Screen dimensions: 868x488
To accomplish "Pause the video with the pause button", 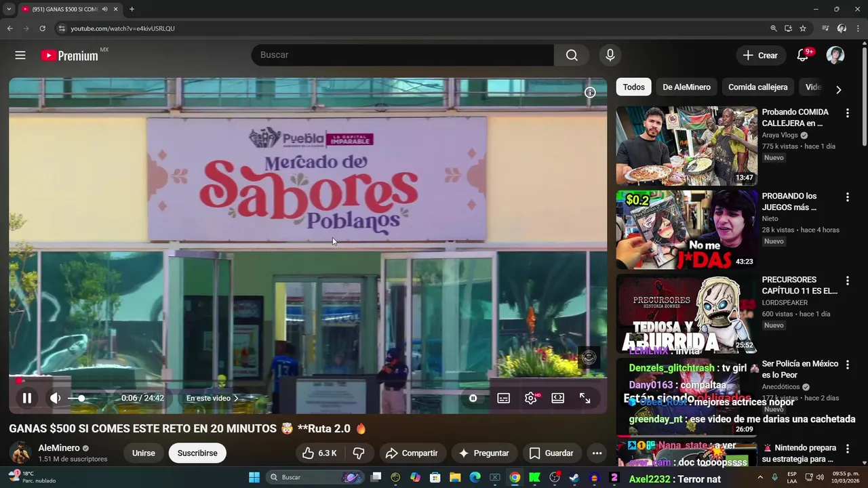I will pyautogui.click(x=26, y=399).
